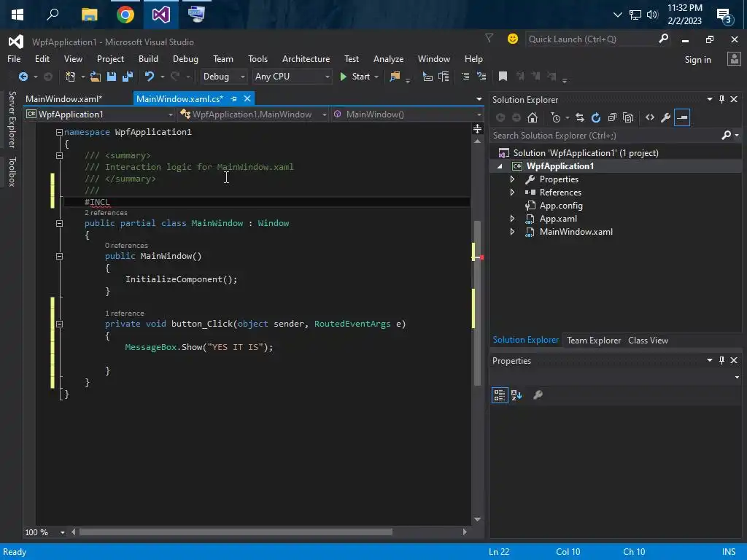747x560 pixels.
Task: Collapse the WpfApplication1 project node
Action: click(x=500, y=166)
